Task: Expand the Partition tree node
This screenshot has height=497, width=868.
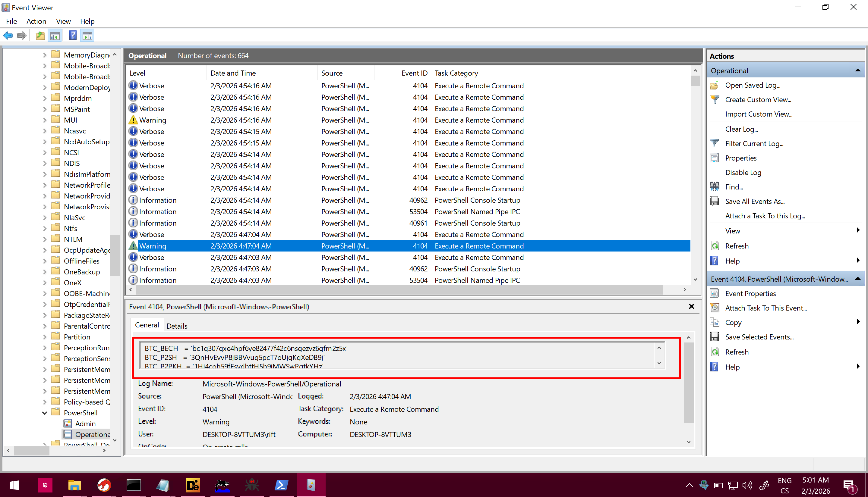Action: click(x=44, y=337)
